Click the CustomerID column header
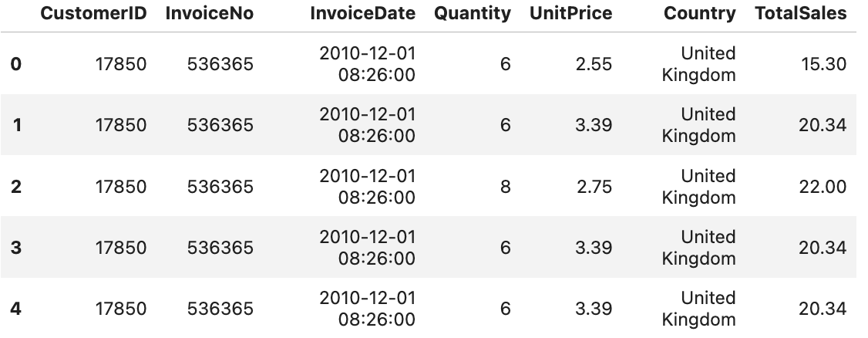Viewport: 868px width, 338px height. point(93,14)
